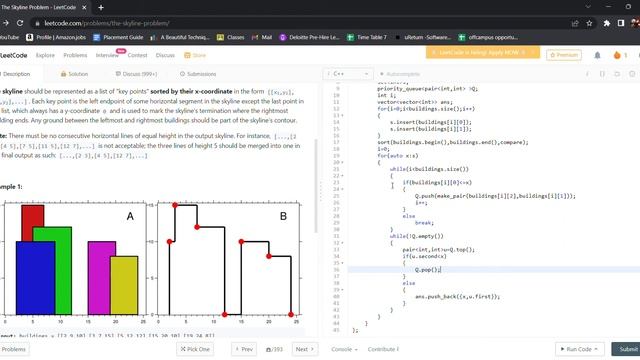The height and width of the screenshot is (360, 640).
Task: Toggle the browser side panel
Action: (x=621, y=23)
